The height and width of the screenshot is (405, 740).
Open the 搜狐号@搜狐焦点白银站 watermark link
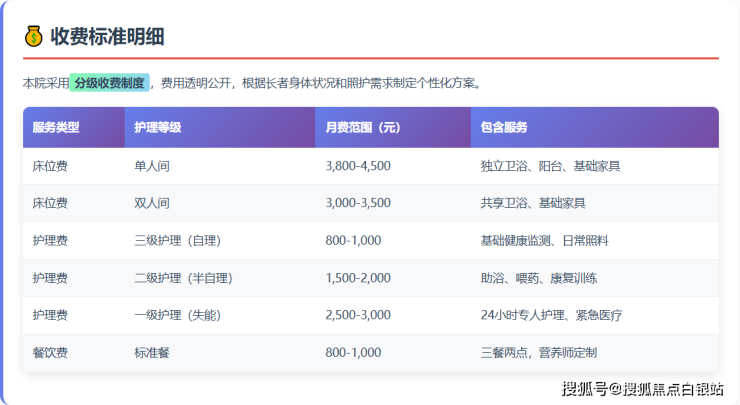pos(642,389)
